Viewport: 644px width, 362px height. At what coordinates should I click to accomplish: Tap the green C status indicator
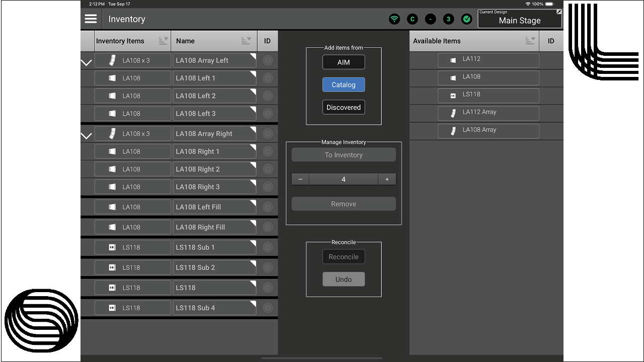(413, 19)
